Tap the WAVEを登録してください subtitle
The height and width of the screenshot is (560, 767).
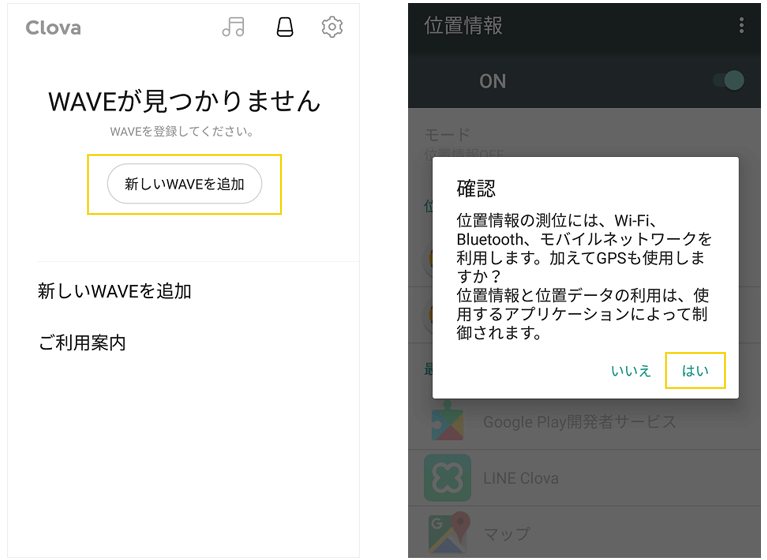tap(181, 132)
